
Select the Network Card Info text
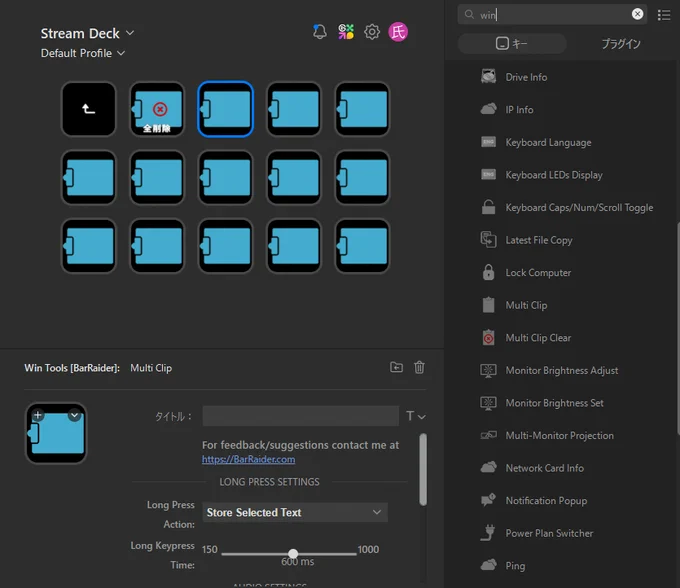point(544,468)
